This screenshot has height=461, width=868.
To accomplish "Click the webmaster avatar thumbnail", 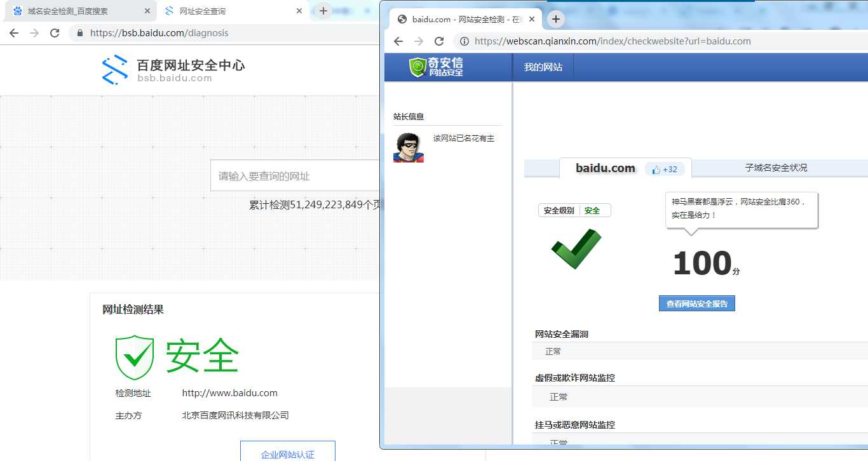I will point(409,147).
